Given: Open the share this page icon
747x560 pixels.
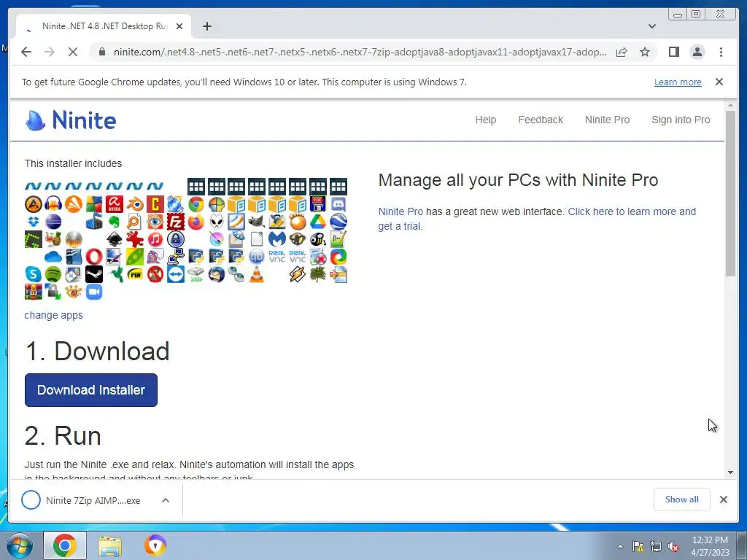Looking at the screenshot, I should (622, 52).
